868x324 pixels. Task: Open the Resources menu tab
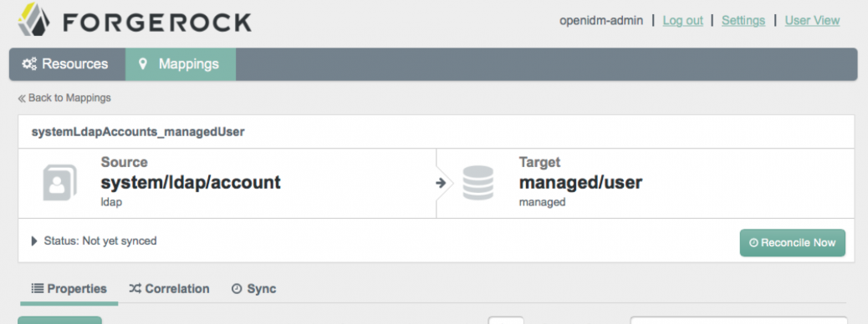click(x=67, y=64)
